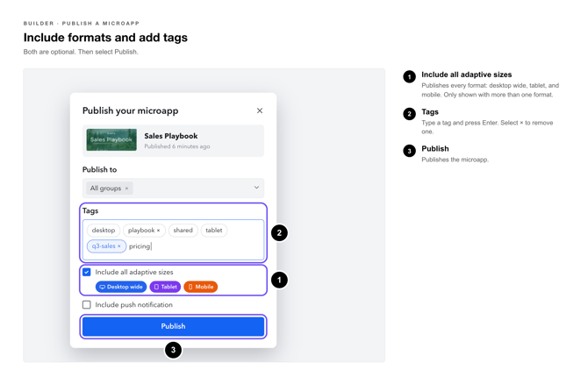Click the Publish your microapp heading
Viewport: 588px width, 377px height.
[x=131, y=111]
